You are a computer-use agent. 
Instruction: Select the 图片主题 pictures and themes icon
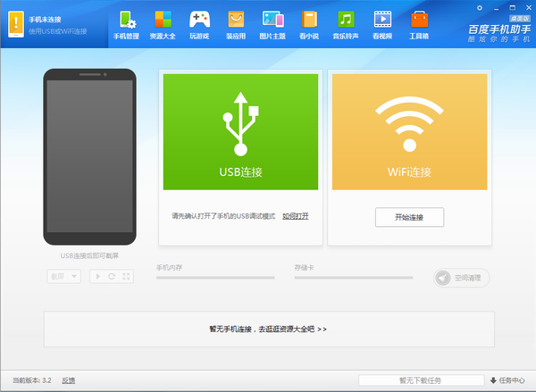point(272,19)
